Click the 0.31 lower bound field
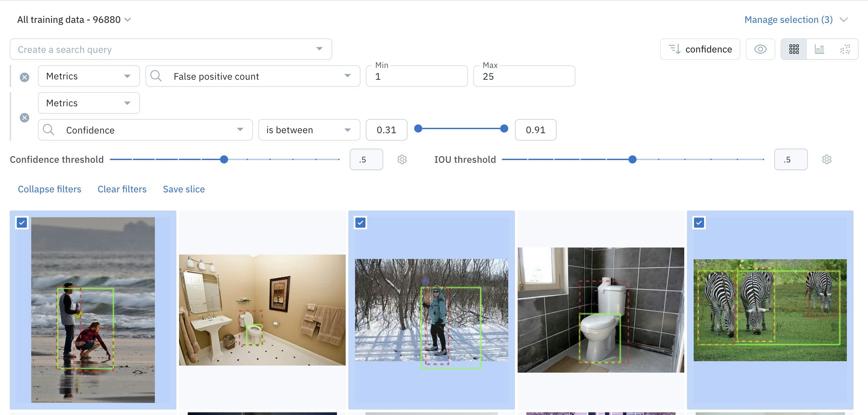This screenshot has width=868, height=415. coord(387,129)
